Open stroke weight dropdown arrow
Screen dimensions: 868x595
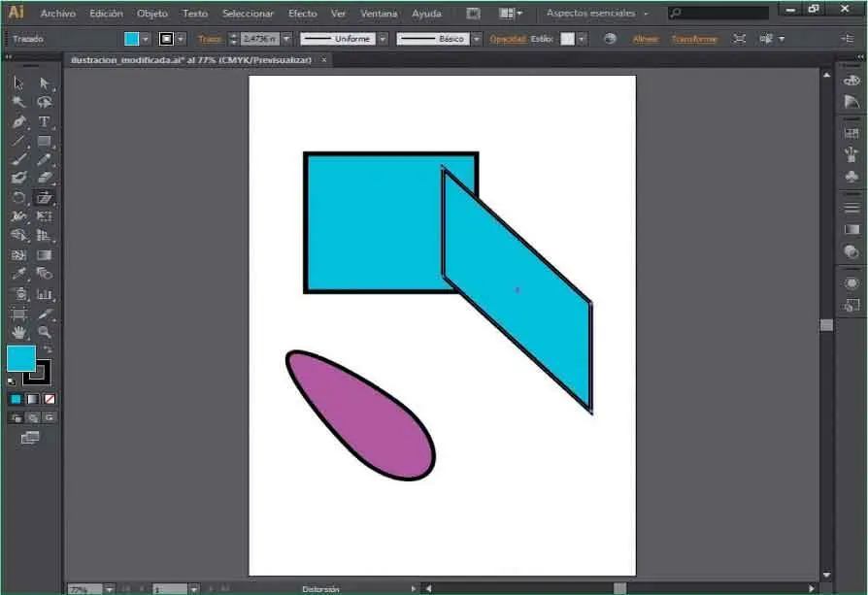286,39
